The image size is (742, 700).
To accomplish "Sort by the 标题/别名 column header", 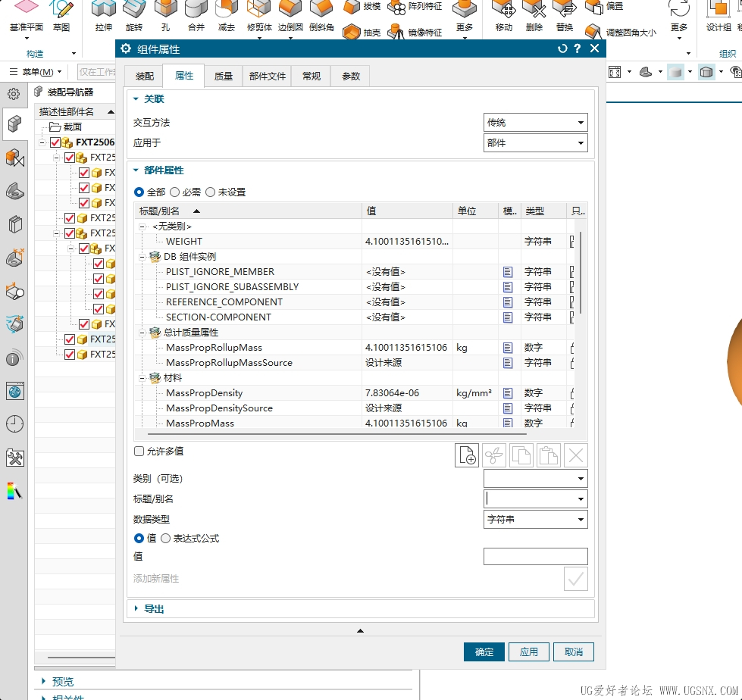I will [x=249, y=211].
